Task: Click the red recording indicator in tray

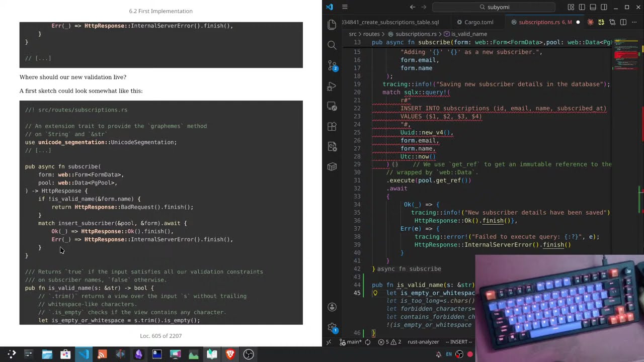Action: tap(470, 354)
